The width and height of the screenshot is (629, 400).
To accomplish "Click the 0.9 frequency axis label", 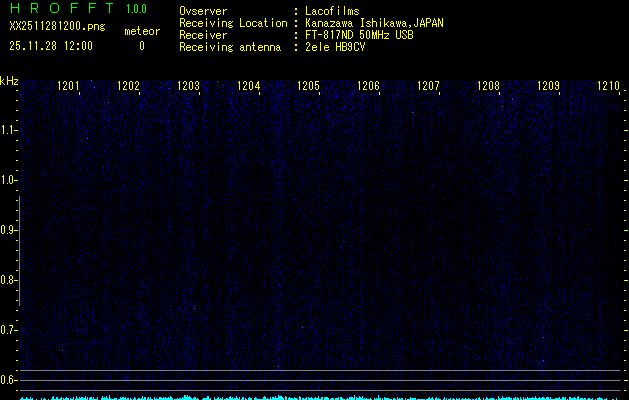I will point(9,230).
